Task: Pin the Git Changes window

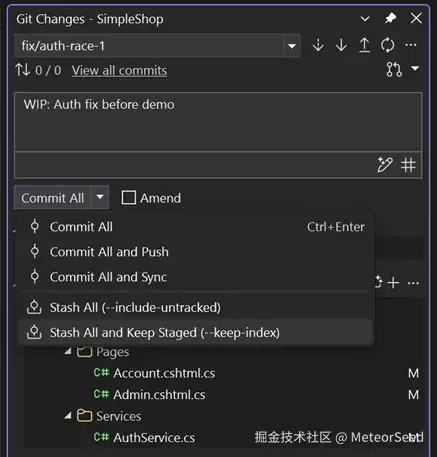Action: (x=390, y=18)
